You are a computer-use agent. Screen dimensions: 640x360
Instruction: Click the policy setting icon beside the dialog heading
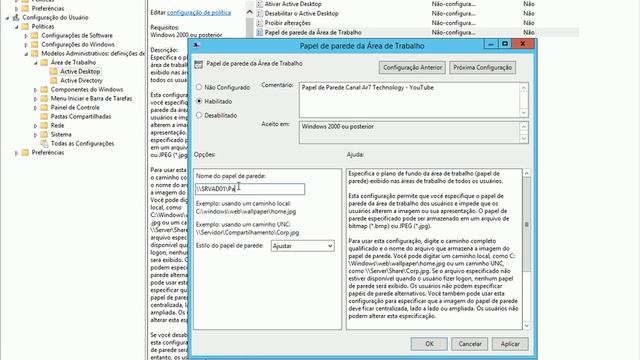tap(198, 64)
